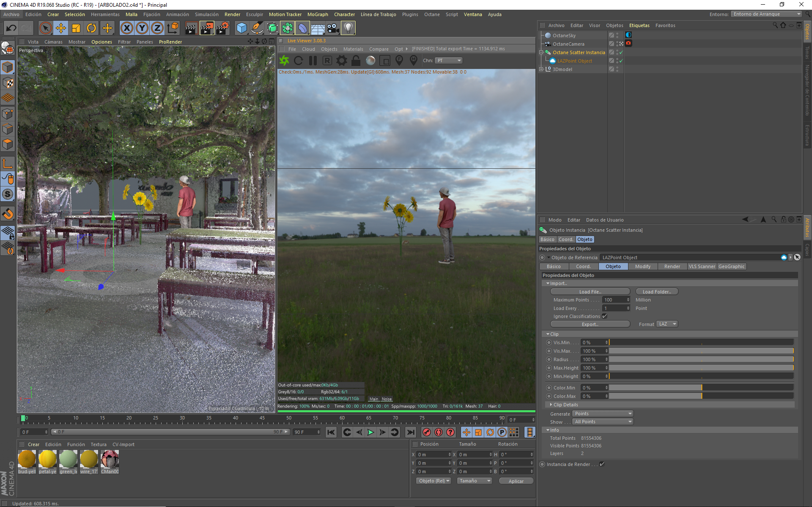
Task: Select the Rotate tool icon
Action: 91,28
